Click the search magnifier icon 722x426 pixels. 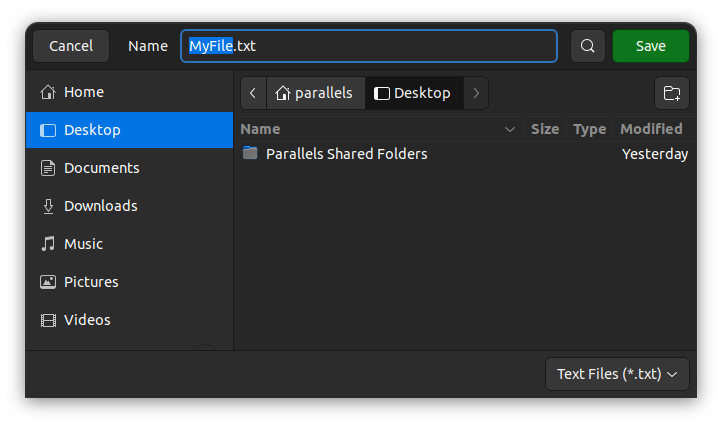(x=588, y=46)
